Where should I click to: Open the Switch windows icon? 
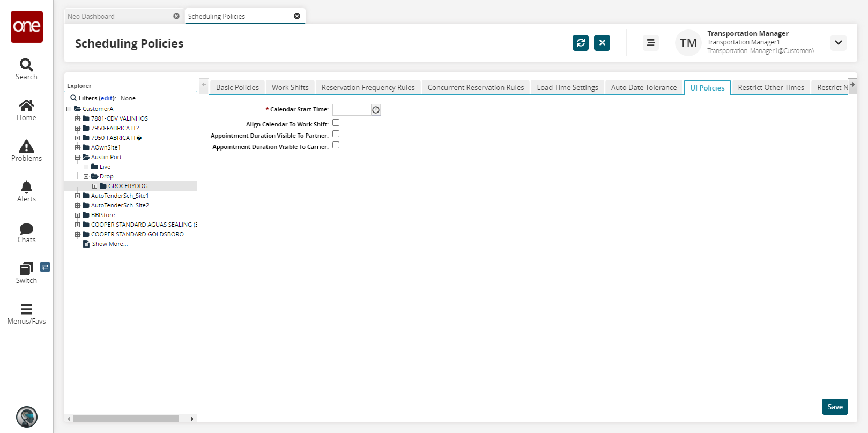point(26,268)
